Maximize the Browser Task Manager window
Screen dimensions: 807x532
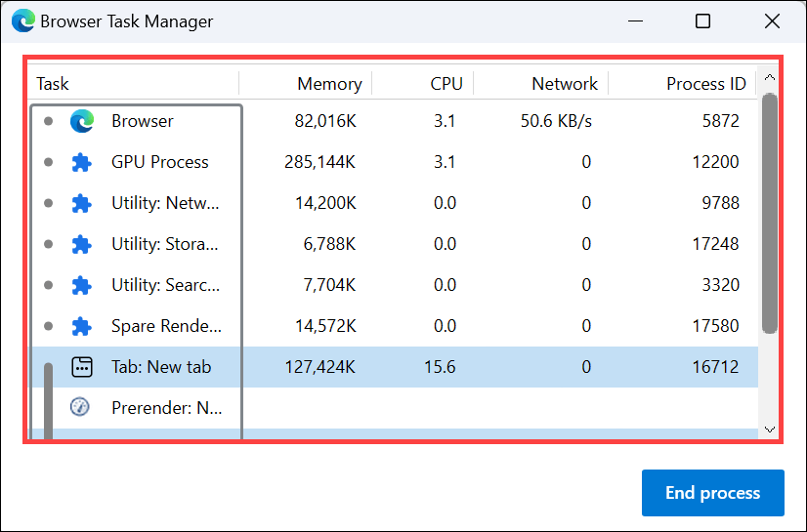(702, 21)
